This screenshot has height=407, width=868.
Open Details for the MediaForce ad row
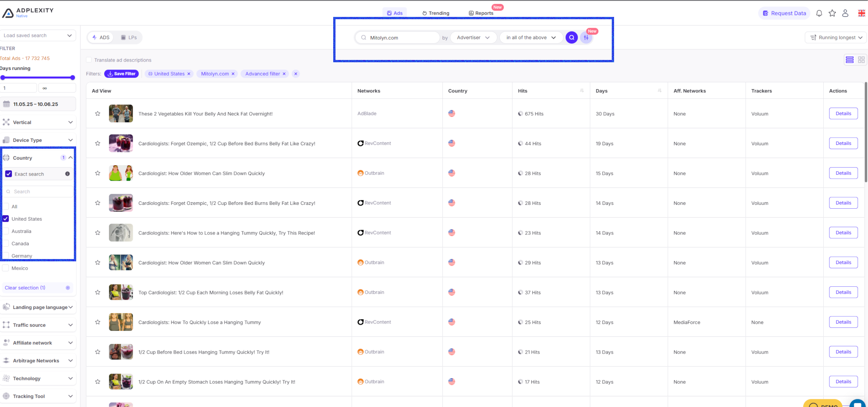coord(843,322)
